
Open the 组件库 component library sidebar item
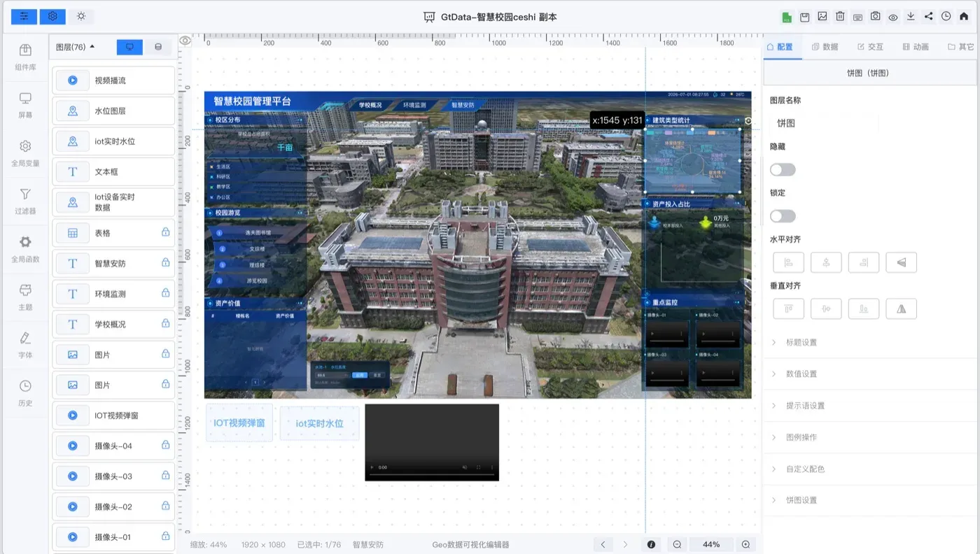click(25, 57)
